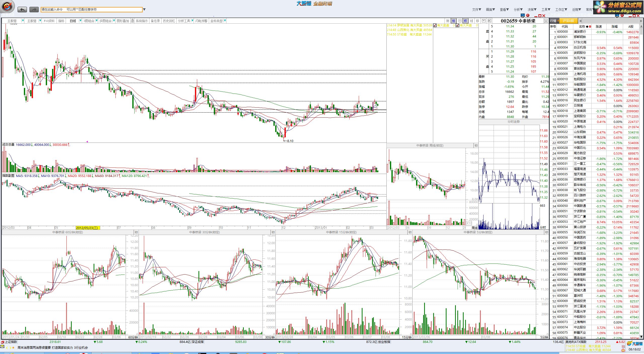Click the lock button on 周线 chart

tap(476, 146)
